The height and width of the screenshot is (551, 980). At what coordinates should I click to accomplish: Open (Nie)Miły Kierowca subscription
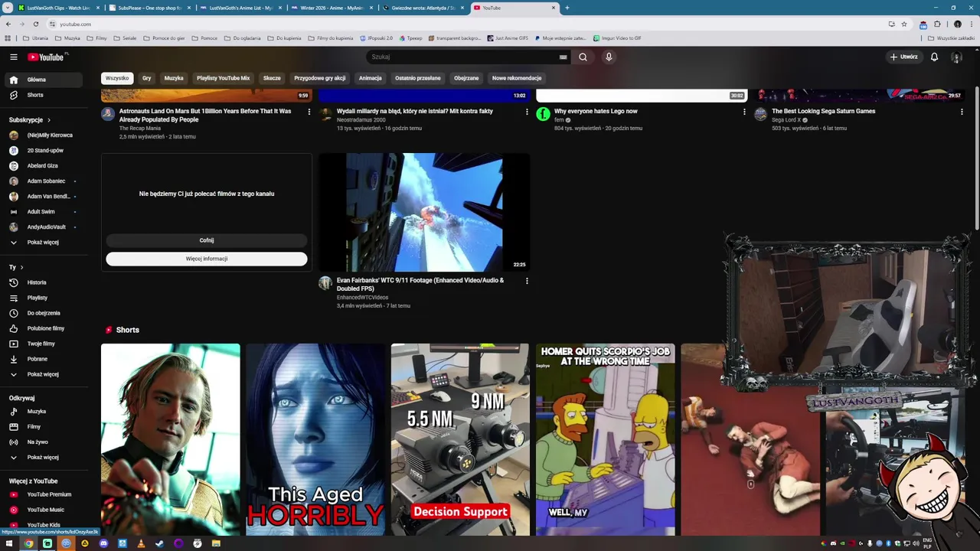(x=44, y=135)
